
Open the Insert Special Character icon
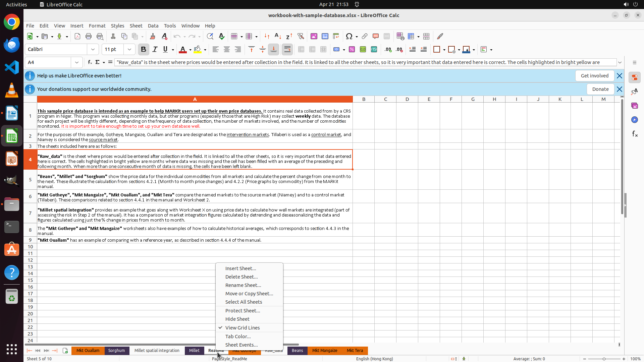[x=349, y=36]
